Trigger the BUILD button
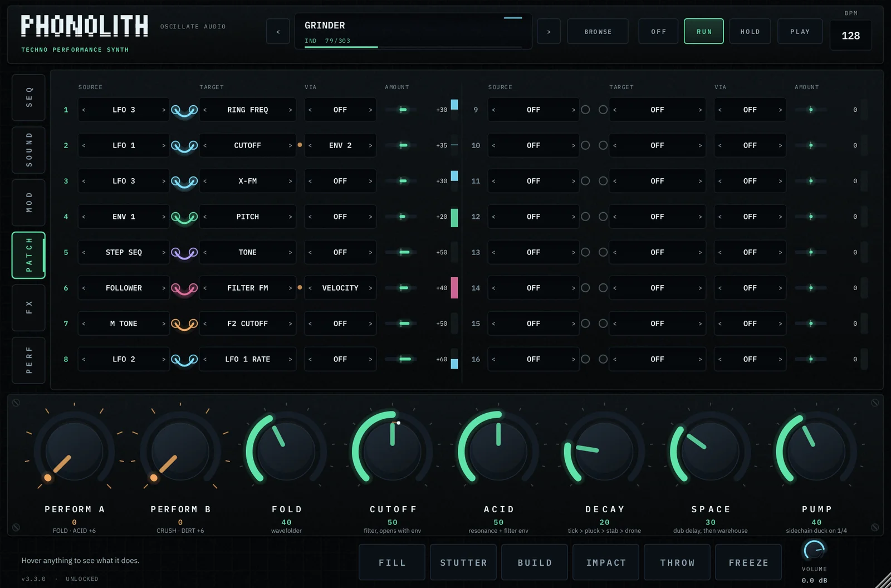 click(x=535, y=562)
